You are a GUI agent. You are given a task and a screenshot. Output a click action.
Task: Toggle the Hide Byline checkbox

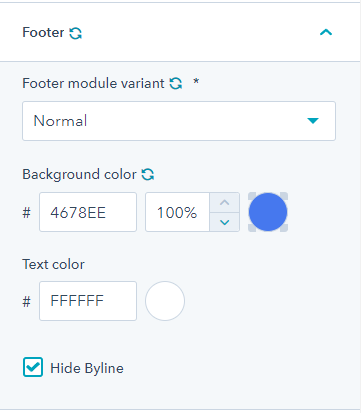(x=33, y=367)
